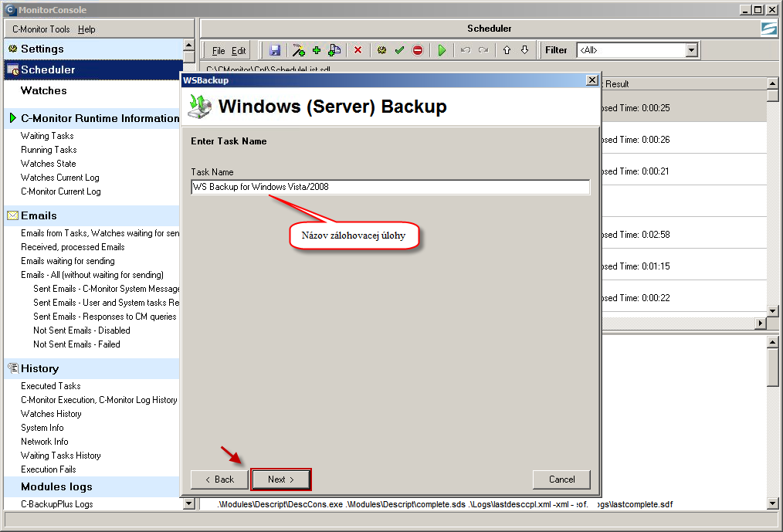
Task: Click the sidebar scroll-up arrow
Action: [188, 45]
